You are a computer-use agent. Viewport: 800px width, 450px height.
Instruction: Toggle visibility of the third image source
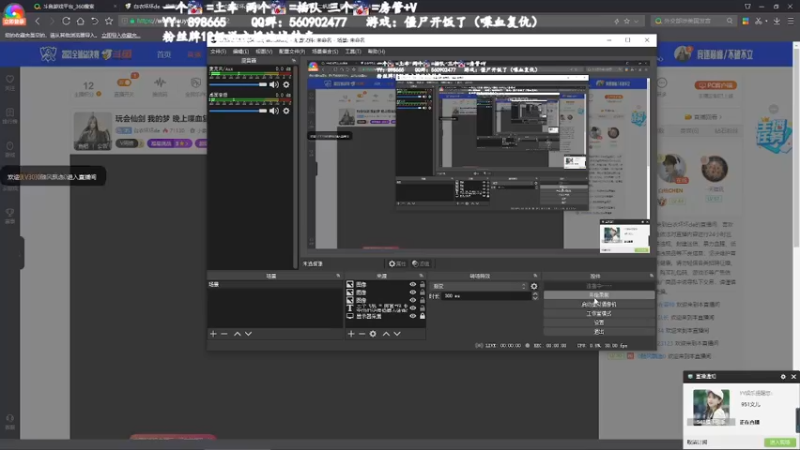click(413, 300)
